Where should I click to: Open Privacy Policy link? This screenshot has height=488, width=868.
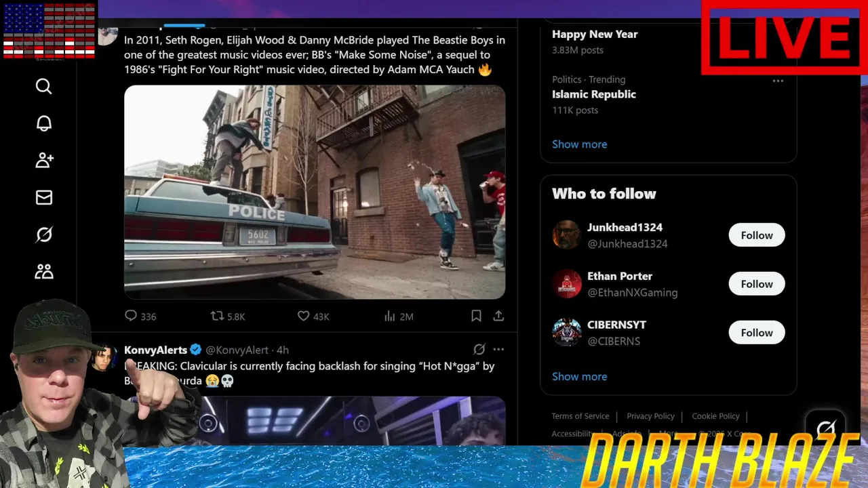coord(650,416)
